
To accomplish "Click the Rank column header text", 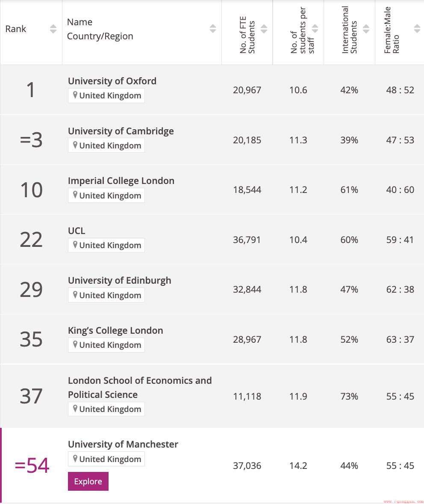I will point(16,29).
